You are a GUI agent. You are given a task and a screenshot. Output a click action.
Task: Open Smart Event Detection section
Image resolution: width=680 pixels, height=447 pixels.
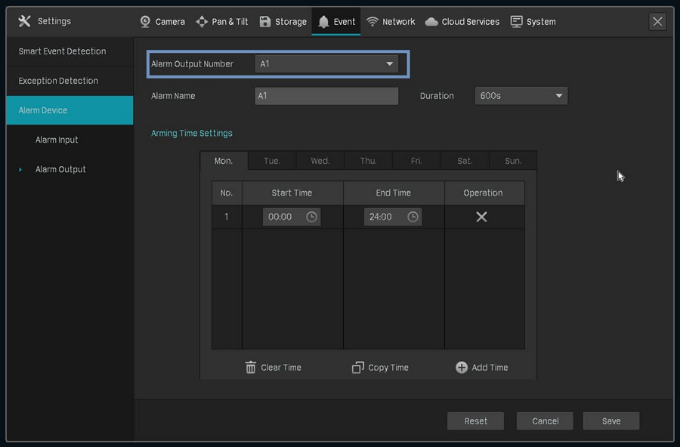62,51
